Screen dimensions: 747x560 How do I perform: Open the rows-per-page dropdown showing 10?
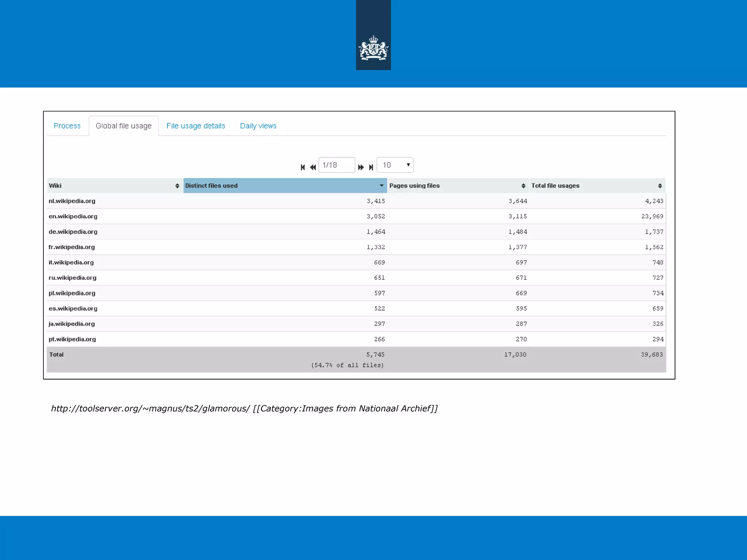[x=395, y=165]
